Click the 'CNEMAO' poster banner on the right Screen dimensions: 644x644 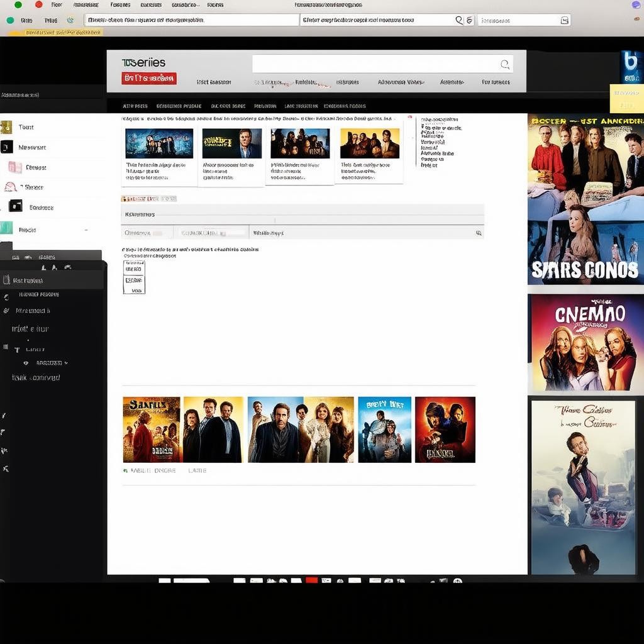click(x=586, y=343)
